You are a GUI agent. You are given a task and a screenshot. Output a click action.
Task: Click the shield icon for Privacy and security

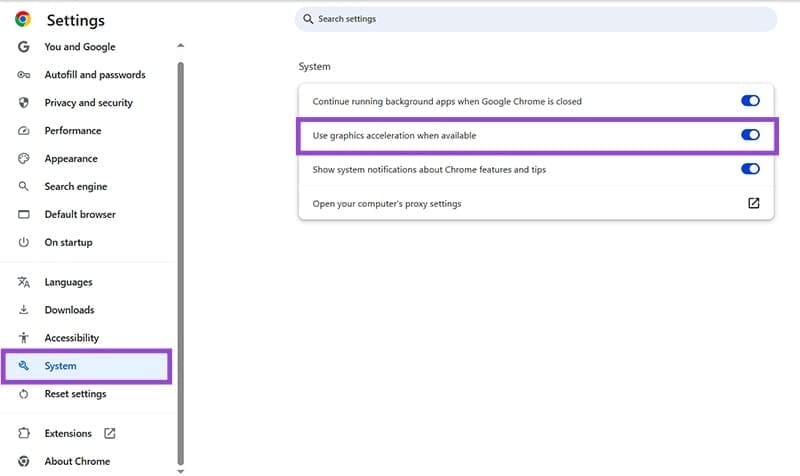click(23, 103)
